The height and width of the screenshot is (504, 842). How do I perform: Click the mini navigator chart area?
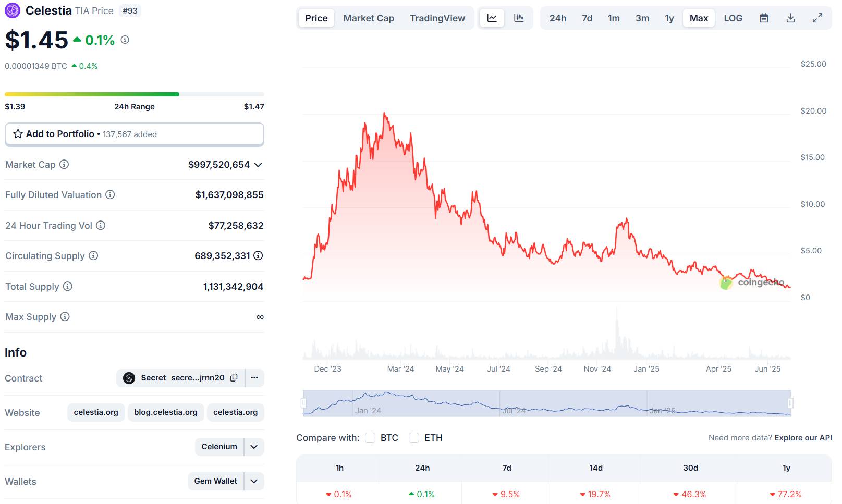coord(547,403)
